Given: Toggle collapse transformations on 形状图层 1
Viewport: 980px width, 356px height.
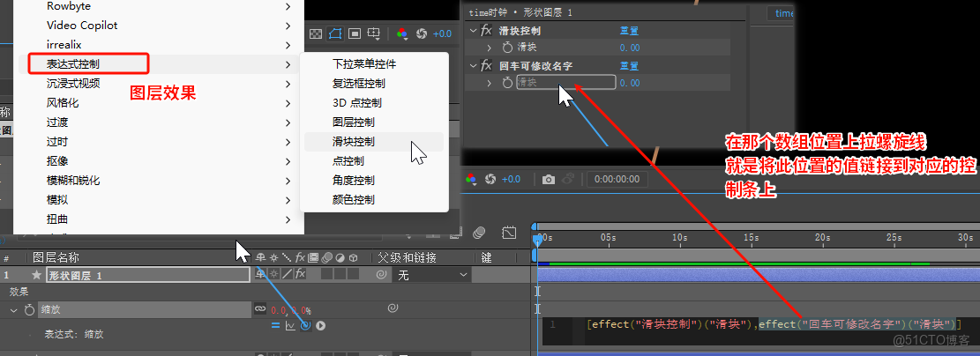Looking at the screenshot, I should coord(273,274).
